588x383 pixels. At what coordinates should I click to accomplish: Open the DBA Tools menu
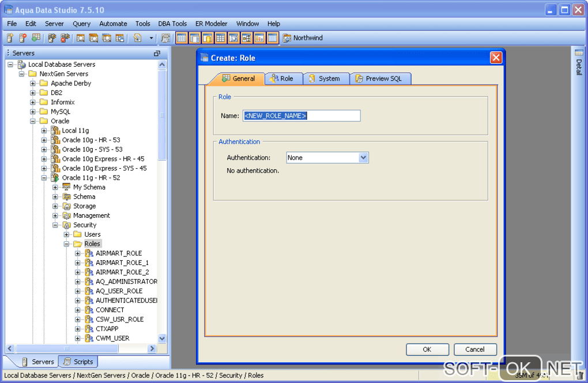[x=172, y=24]
